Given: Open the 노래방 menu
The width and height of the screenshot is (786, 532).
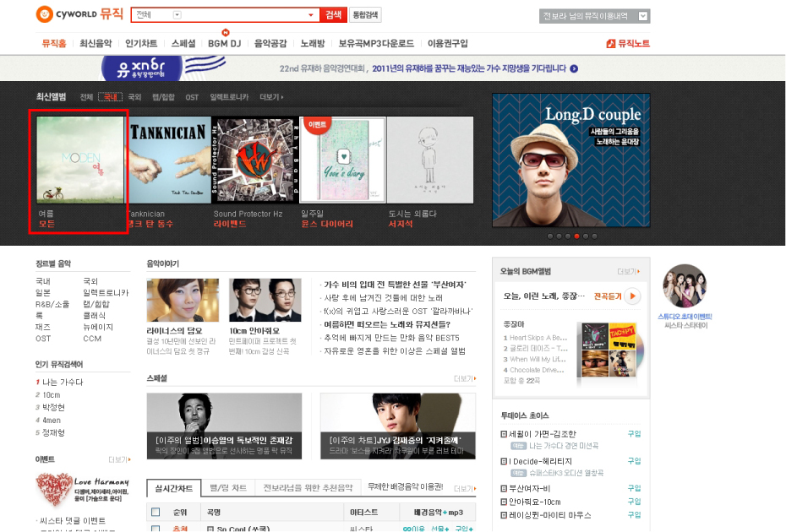Looking at the screenshot, I should point(313,44).
